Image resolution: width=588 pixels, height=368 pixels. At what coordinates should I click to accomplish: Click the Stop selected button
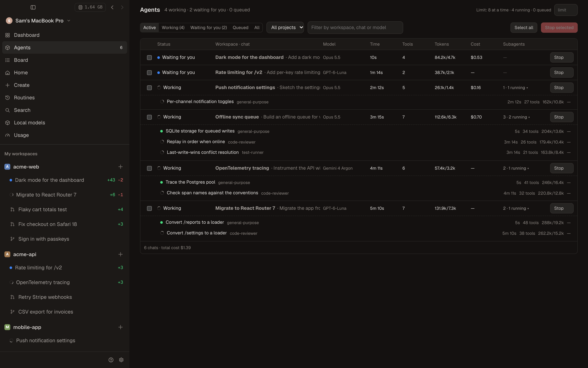pyautogui.click(x=559, y=27)
